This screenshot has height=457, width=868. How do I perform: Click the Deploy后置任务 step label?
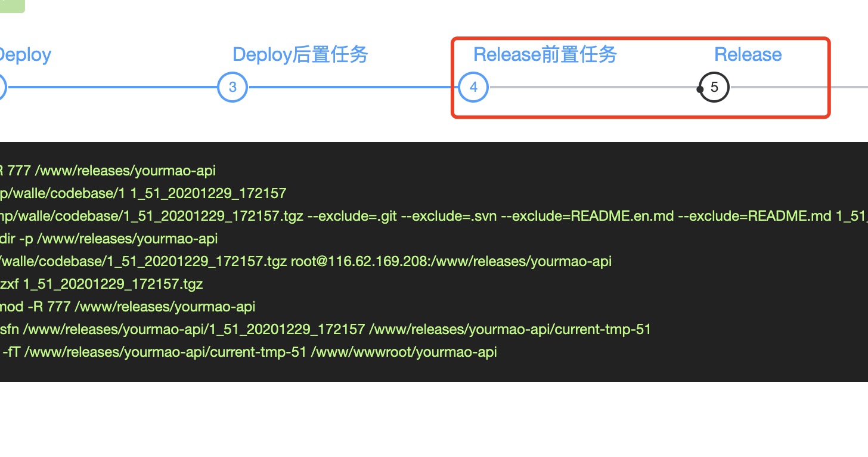(300, 54)
